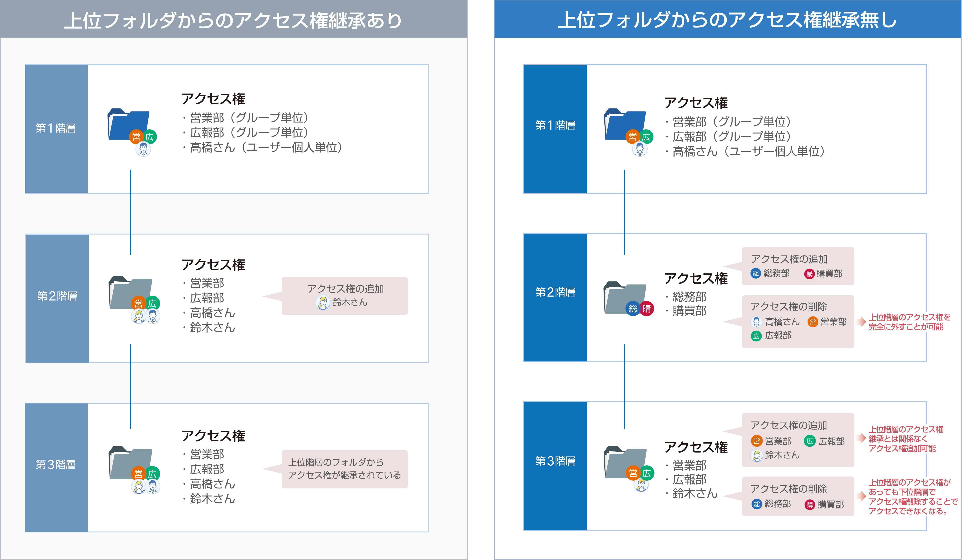962x560 pixels.
Task: Click the orange 営 badge on the left panel level 3 folder
Action: pos(138,474)
